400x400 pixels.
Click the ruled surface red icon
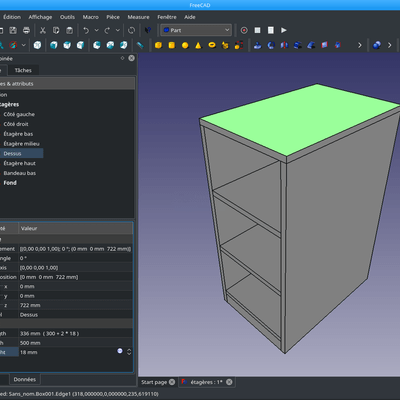[324, 45]
